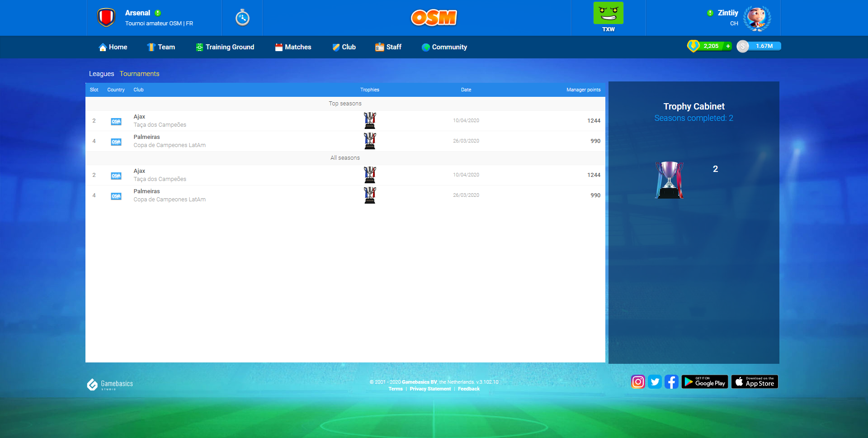The height and width of the screenshot is (438, 868).
Task: Click the Palmeiras trophy icon in Top seasons
Action: pos(370,141)
